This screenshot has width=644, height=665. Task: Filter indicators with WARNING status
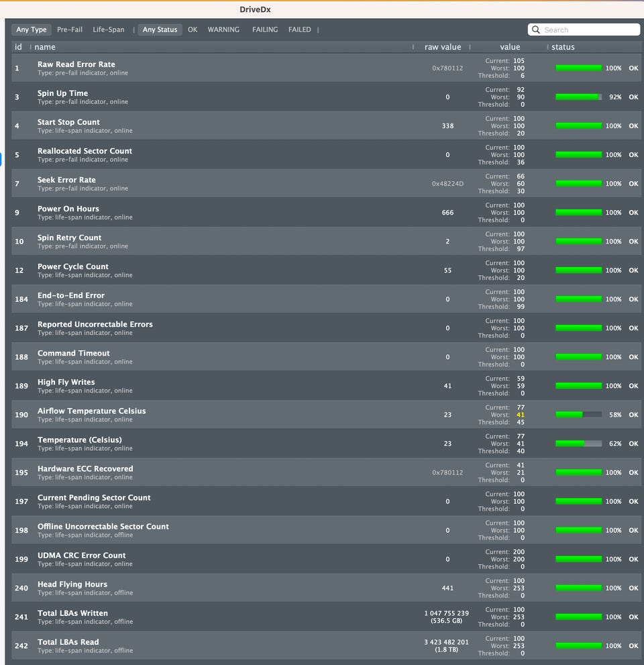click(x=223, y=30)
